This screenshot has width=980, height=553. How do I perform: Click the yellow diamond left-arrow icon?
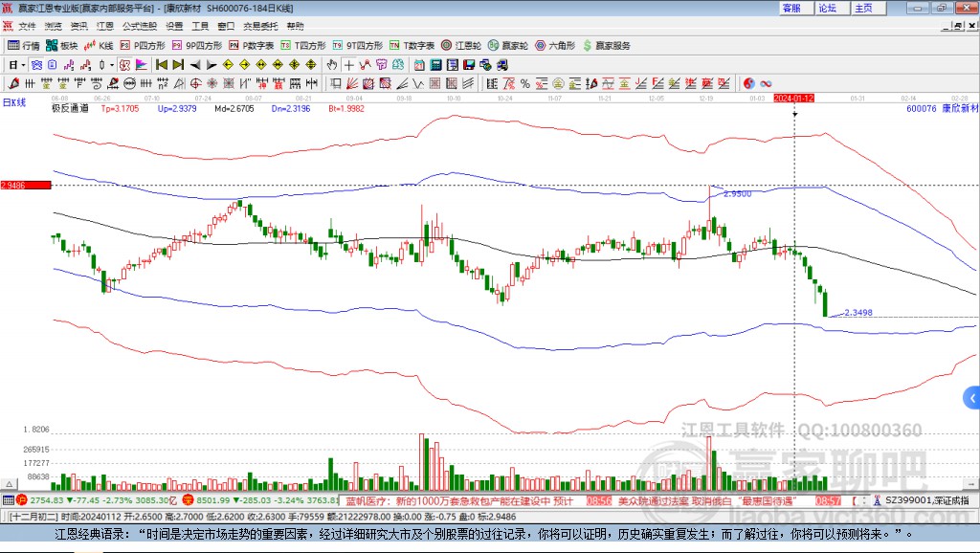pos(228,65)
